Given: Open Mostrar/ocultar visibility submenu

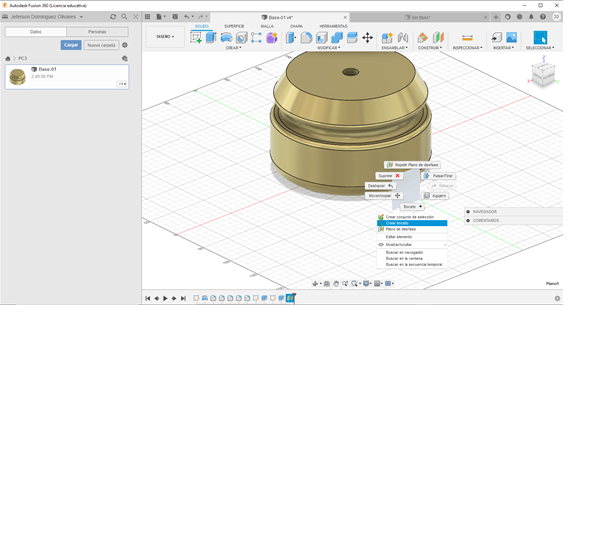Looking at the screenshot, I should [412, 245].
